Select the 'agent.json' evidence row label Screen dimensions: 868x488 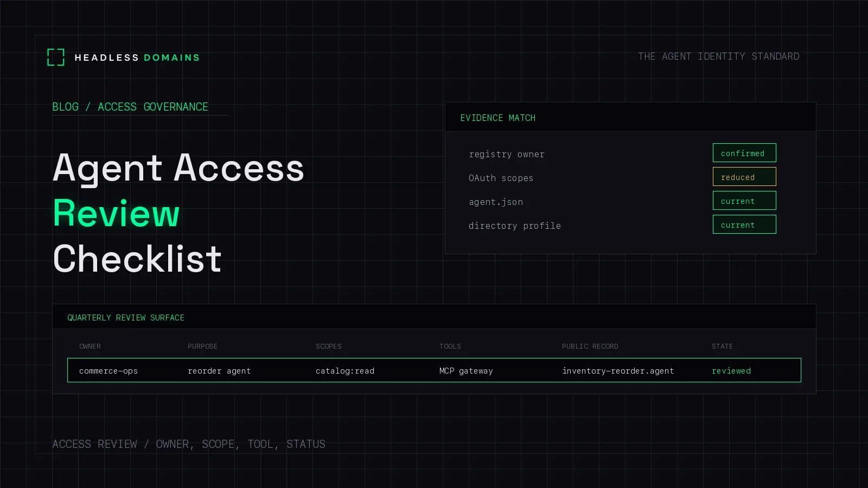[x=496, y=202]
